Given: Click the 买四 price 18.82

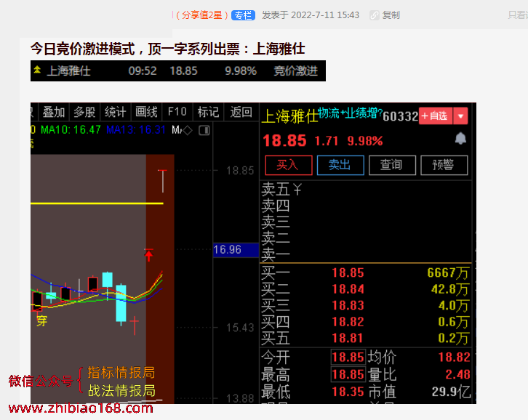Looking at the screenshot, I should (348, 322).
